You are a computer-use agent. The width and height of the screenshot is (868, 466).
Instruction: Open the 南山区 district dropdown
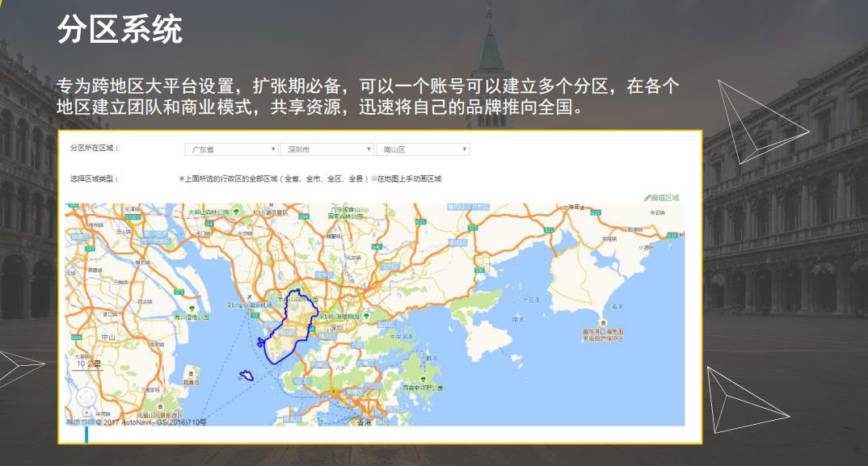423,149
